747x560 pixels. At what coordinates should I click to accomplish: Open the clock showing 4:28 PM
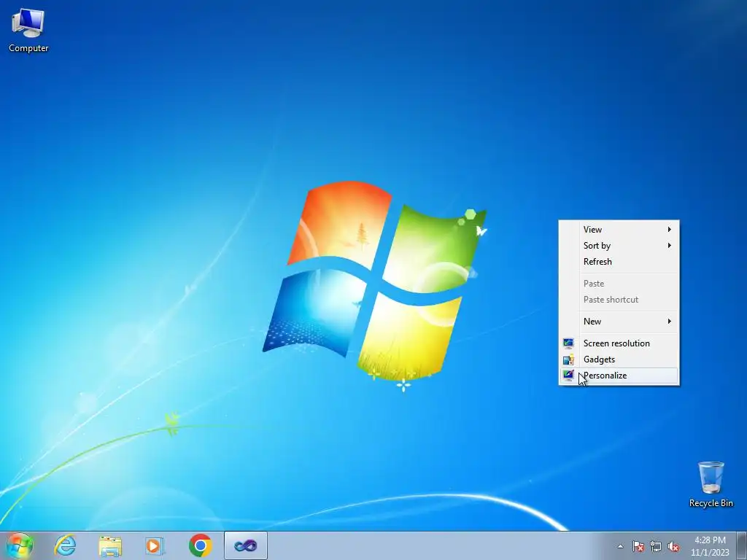710,546
